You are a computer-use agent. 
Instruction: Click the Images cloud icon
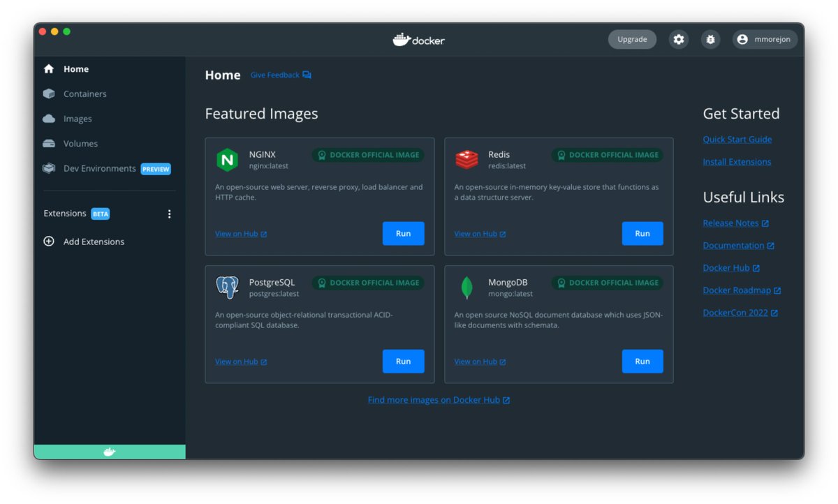(49, 119)
